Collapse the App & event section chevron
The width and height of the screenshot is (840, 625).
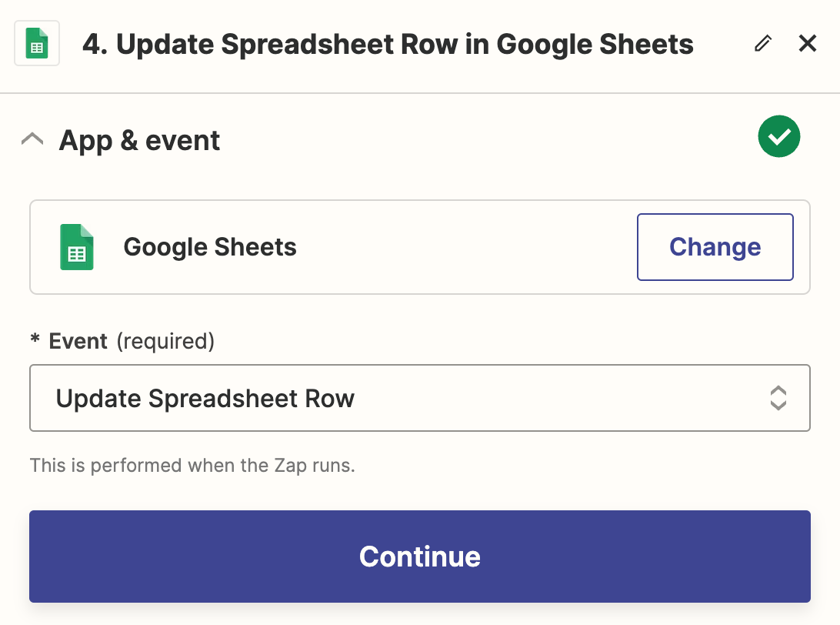32,140
